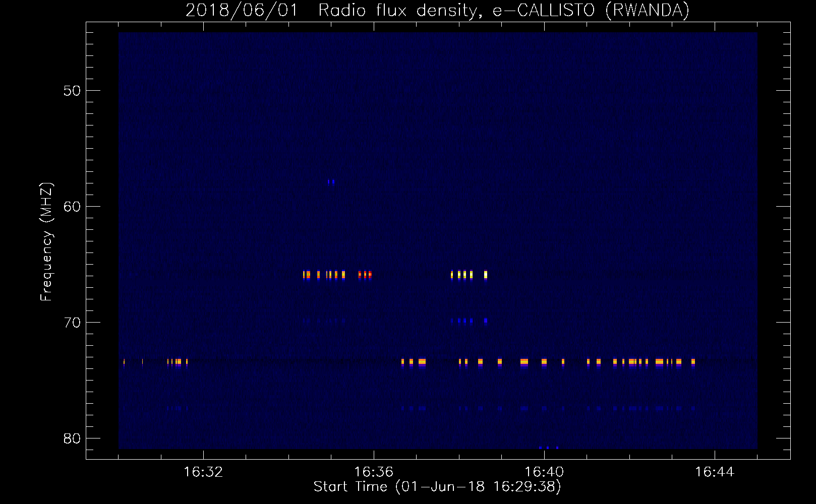
Task: Click the 50 MHz frequency tick label
Action: pyautogui.click(x=73, y=91)
